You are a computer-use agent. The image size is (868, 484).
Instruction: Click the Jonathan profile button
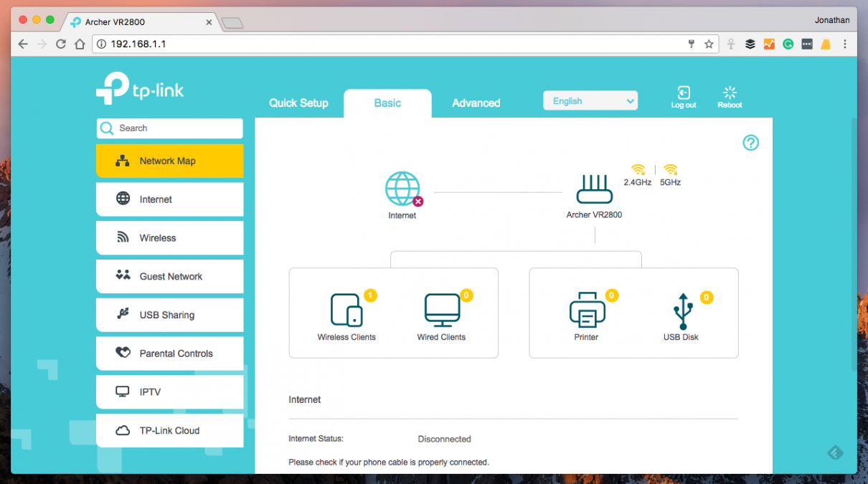[x=832, y=20]
